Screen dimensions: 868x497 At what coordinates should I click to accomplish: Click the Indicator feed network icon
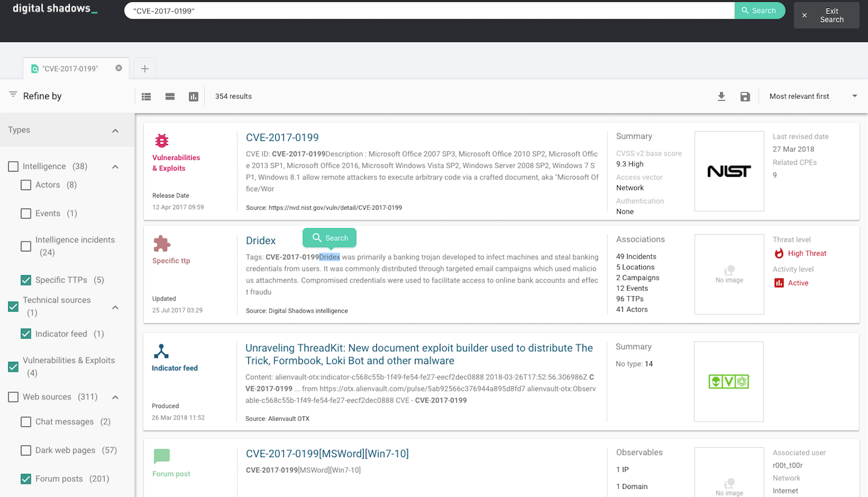(x=161, y=351)
